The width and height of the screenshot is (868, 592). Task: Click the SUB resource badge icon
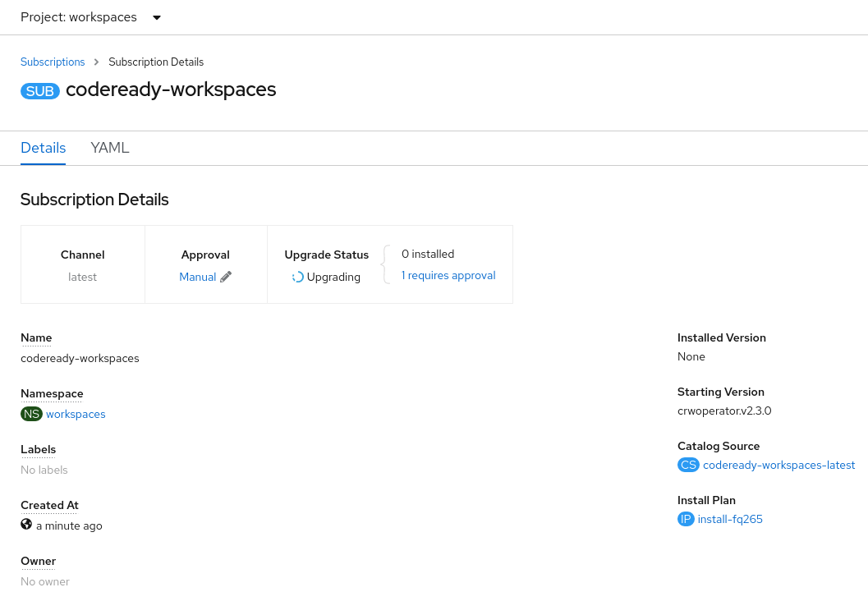[x=40, y=91]
